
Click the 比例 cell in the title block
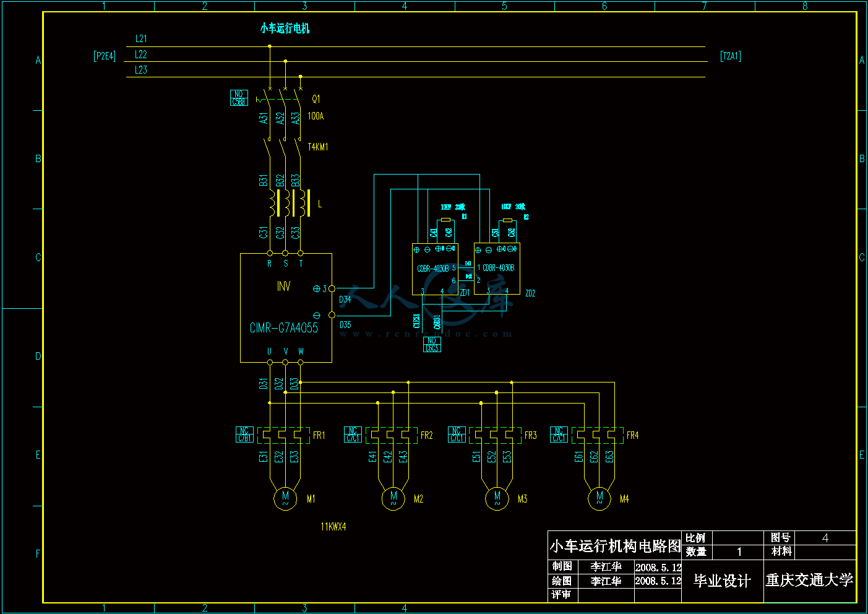point(695,537)
